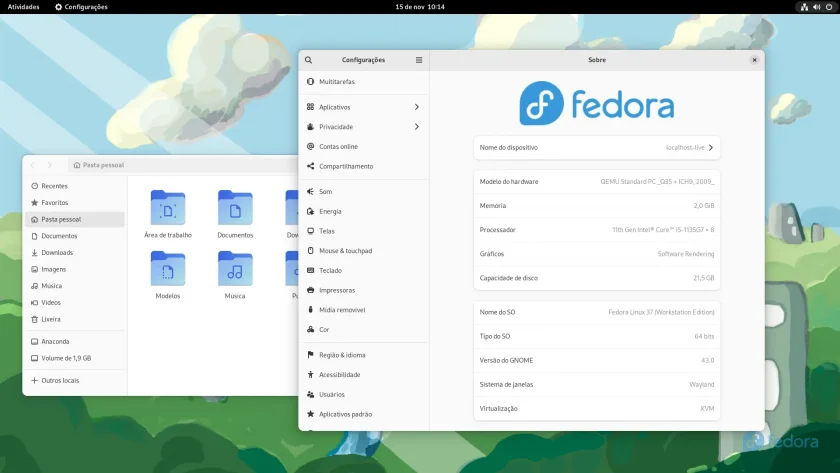Click the forward arrow in Files window
840x473 pixels.
pyautogui.click(x=49, y=166)
